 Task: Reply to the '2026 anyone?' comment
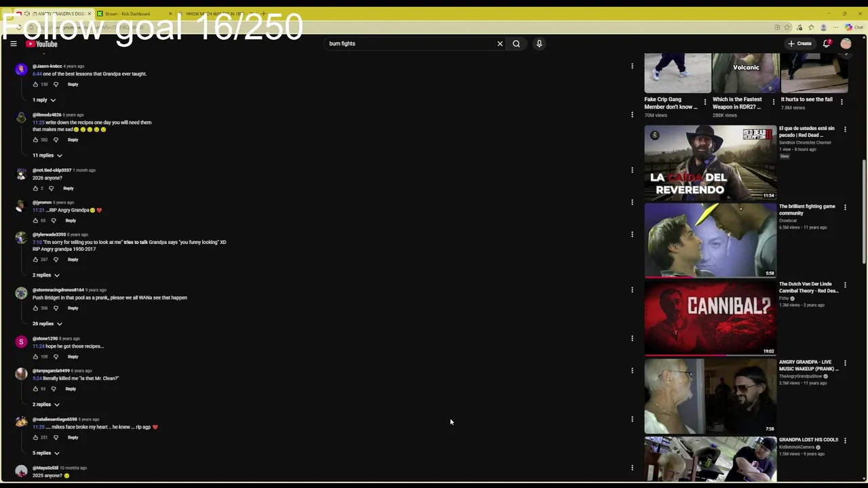coord(68,188)
